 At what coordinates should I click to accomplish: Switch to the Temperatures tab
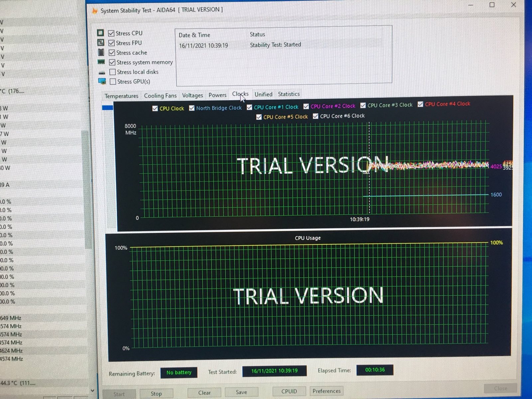[121, 96]
